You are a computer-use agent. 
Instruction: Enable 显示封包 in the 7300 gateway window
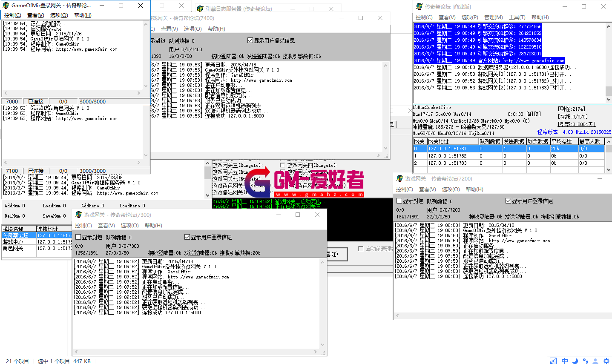coord(78,237)
